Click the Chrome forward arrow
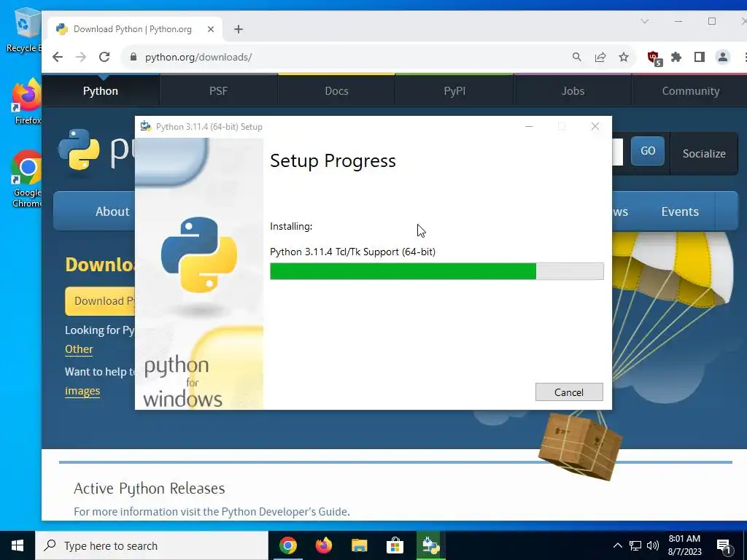 pyautogui.click(x=81, y=57)
